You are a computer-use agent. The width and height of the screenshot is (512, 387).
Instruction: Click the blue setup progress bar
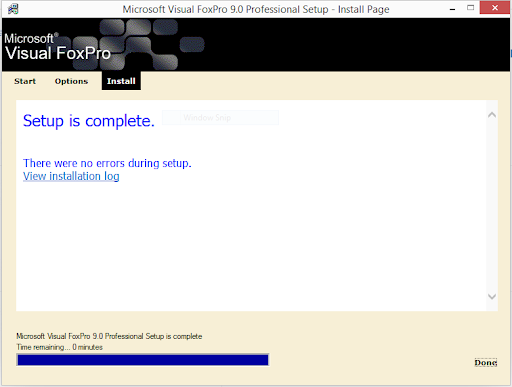tap(143, 360)
